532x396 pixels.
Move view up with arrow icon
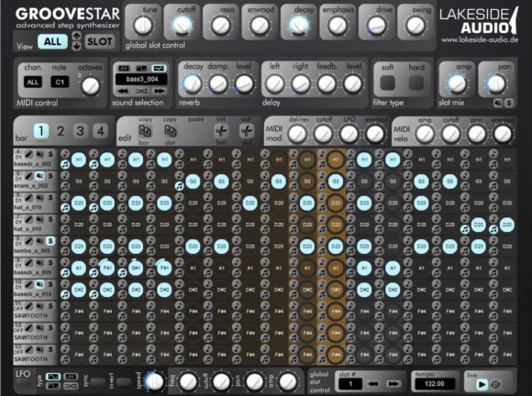(x=77, y=36)
